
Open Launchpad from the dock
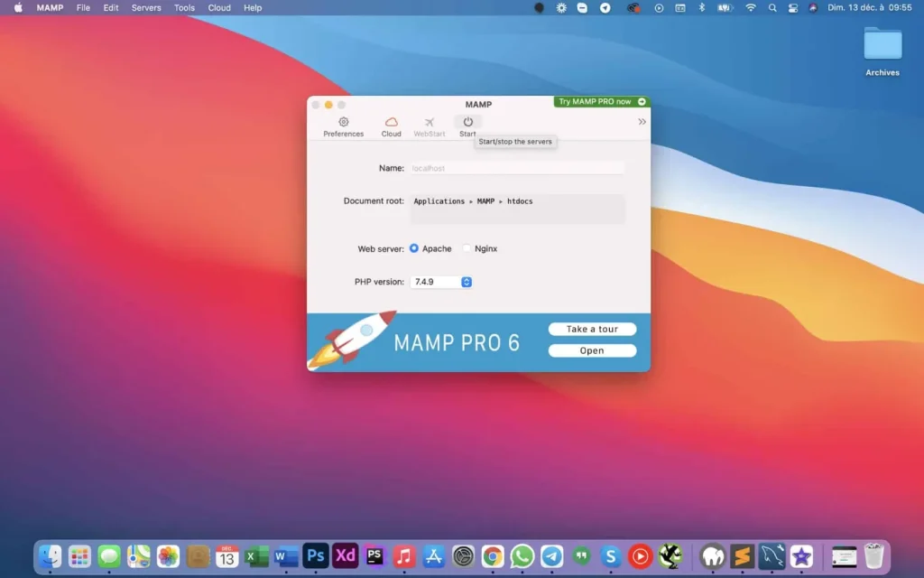79,556
